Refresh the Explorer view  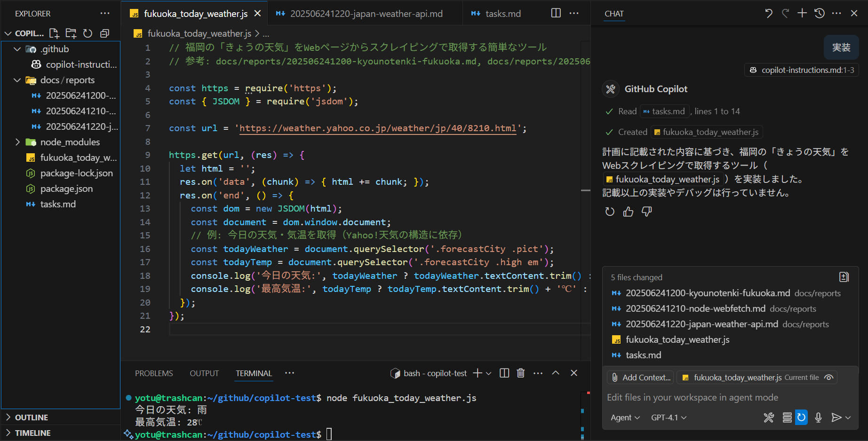coord(88,33)
